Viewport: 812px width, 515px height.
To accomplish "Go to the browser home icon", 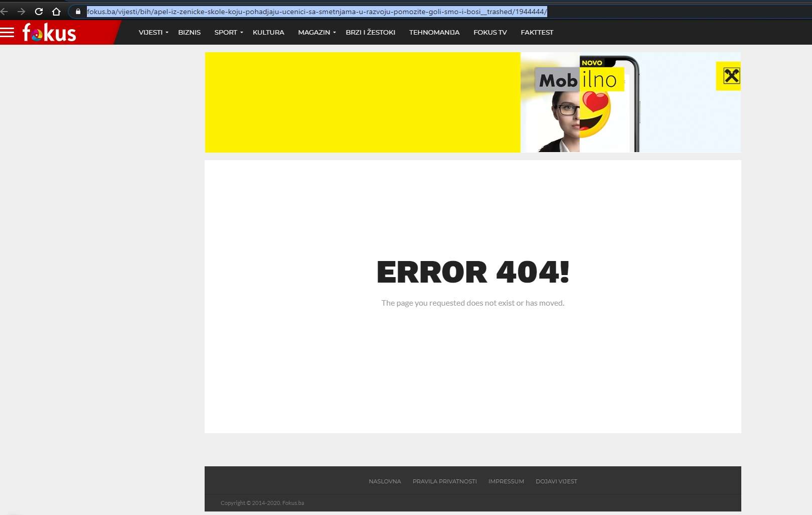I will pyautogui.click(x=56, y=11).
